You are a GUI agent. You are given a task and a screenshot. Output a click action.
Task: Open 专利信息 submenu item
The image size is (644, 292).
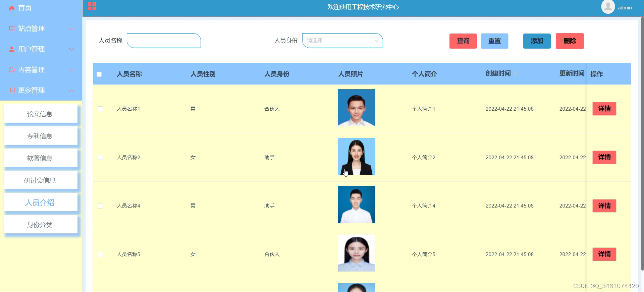[41, 136]
